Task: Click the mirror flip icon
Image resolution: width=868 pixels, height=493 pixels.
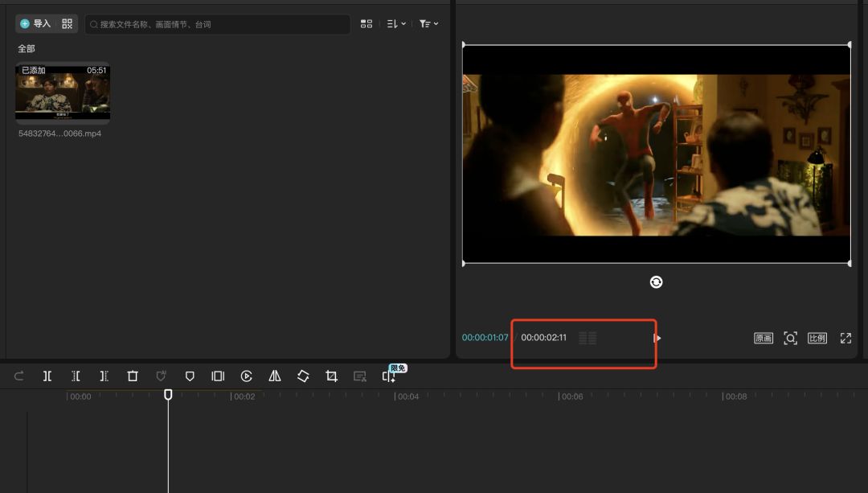Action: click(275, 376)
